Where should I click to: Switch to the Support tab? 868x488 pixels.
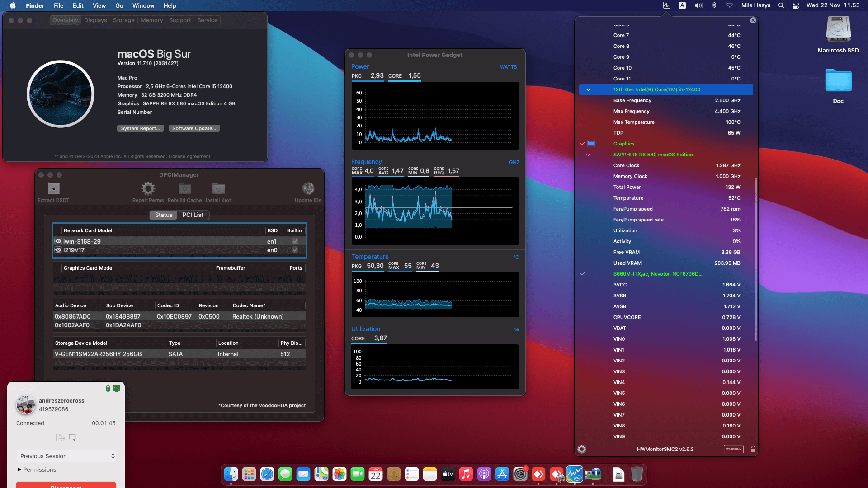pyautogui.click(x=180, y=20)
